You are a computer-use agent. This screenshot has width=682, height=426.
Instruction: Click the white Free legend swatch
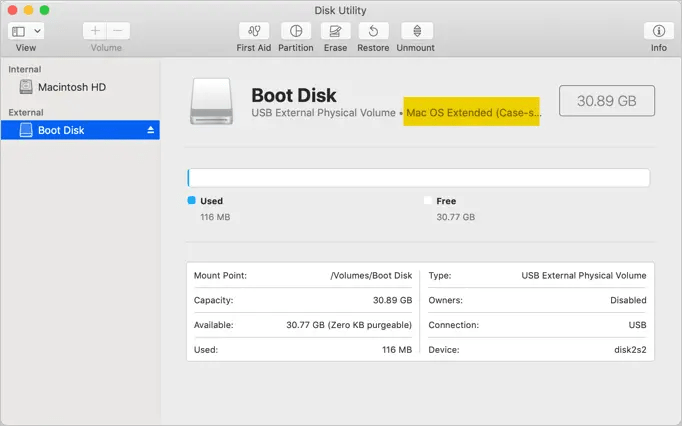(428, 201)
